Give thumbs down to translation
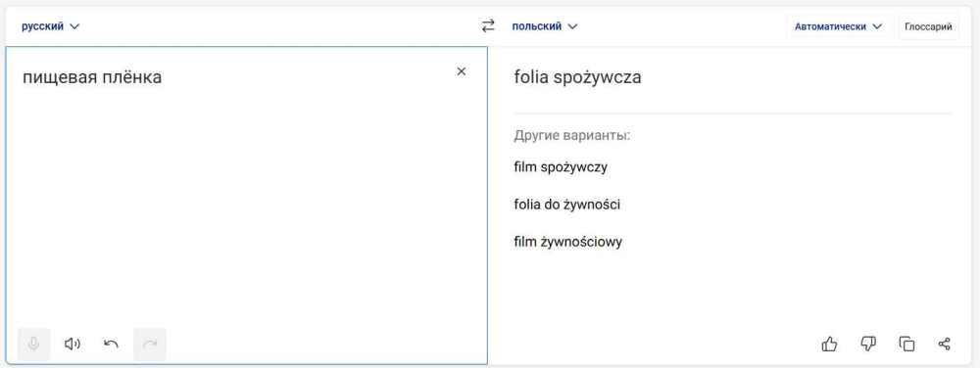 click(x=868, y=344)
